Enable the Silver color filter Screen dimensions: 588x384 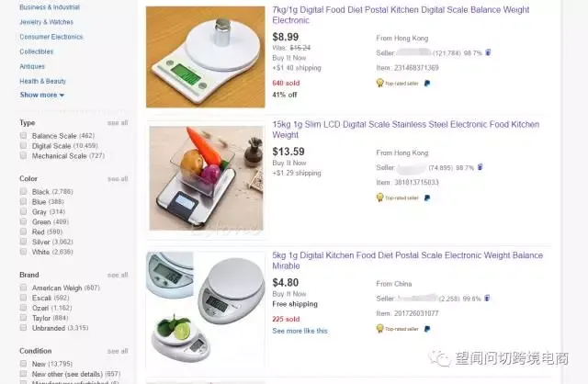(23, 242)
